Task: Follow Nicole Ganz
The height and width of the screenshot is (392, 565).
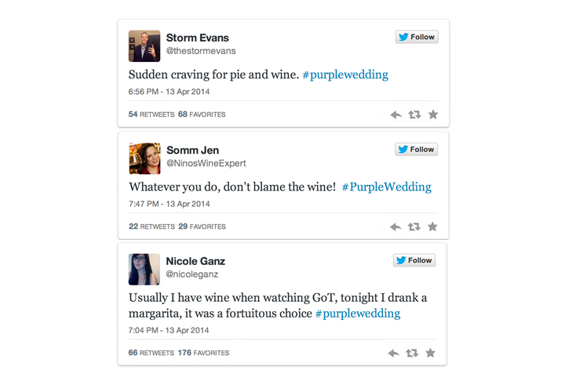Action: [x=414, y=260]
